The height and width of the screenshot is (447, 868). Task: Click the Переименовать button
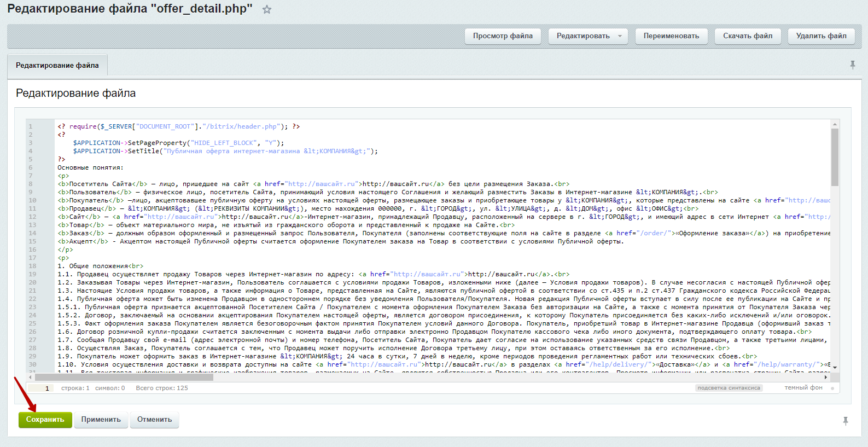(x=671, y=36)
